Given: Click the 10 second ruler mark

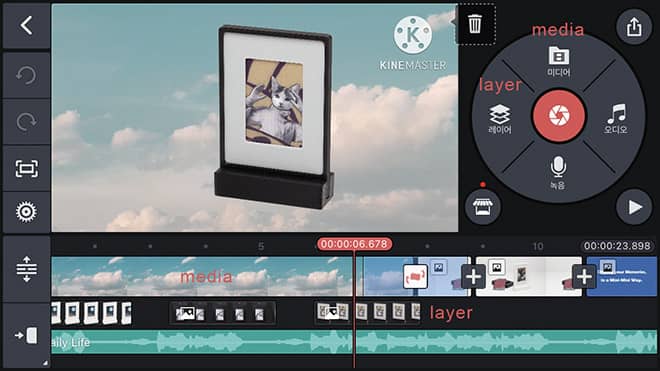Looking at the screenshot, I should pyautogui.click(x=538, y=246).
